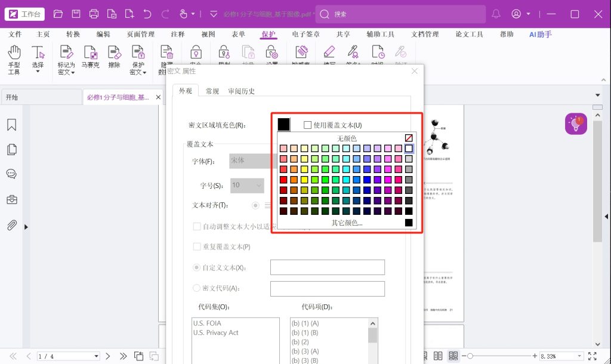Open the bookmark panel in the left sidebar
The width and height of the screenshot is (611, 364).
(11, 125)
